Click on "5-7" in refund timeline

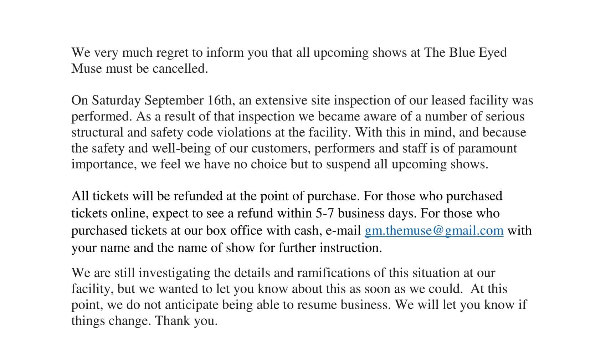coord(325,213)
